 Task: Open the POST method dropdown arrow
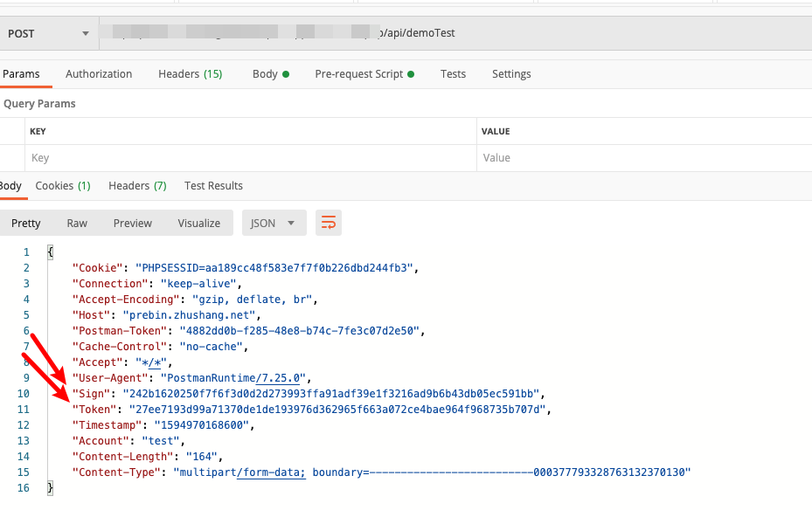click(x=86, y=33)
